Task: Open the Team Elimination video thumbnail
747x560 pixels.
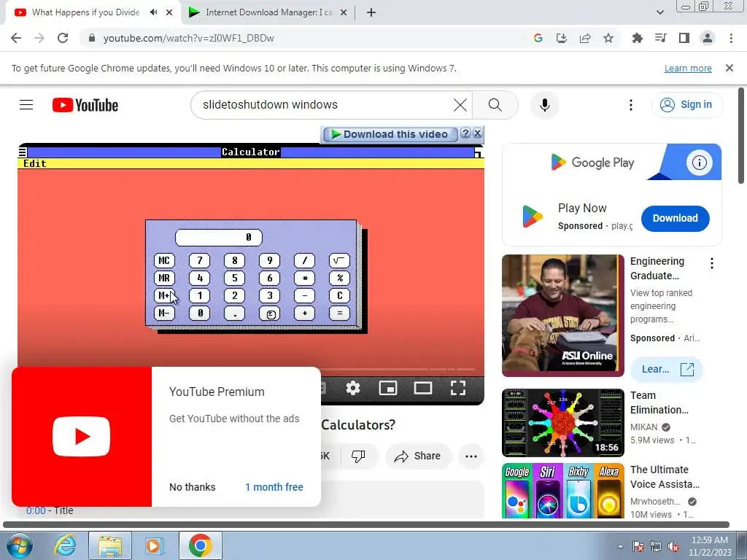Action: tap(562, 423)
